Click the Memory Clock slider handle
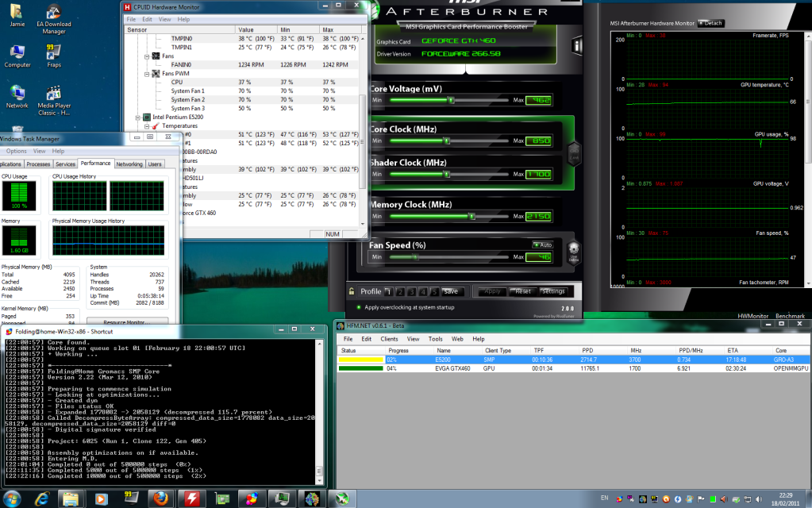The image size is (812, 508). [471, 216]
